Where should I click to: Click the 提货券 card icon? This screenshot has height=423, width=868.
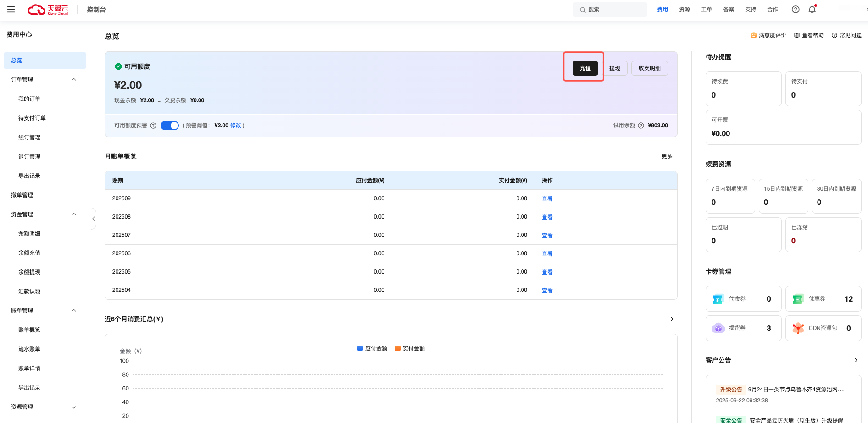718,328
